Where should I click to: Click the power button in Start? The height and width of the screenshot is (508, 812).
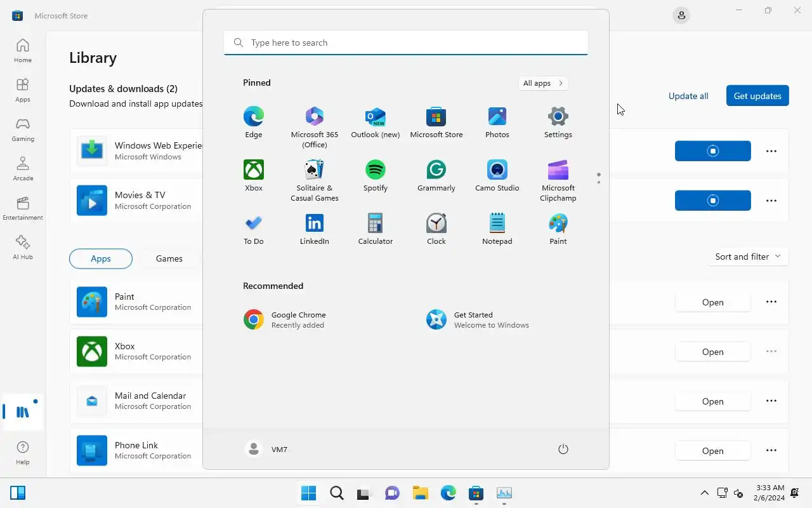[563, 449]
